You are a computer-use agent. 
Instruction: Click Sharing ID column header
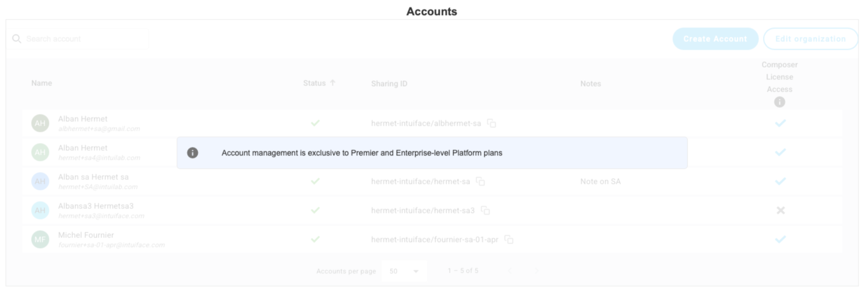point(389,84)
